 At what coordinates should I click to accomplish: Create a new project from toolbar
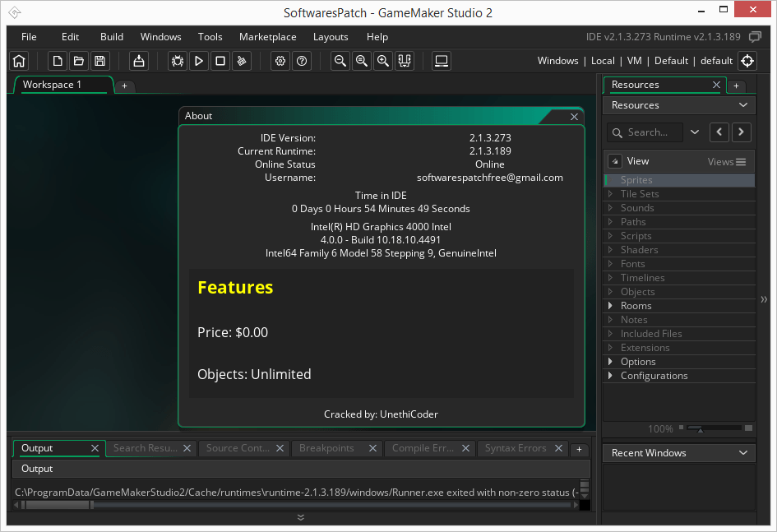coord(58,61)
